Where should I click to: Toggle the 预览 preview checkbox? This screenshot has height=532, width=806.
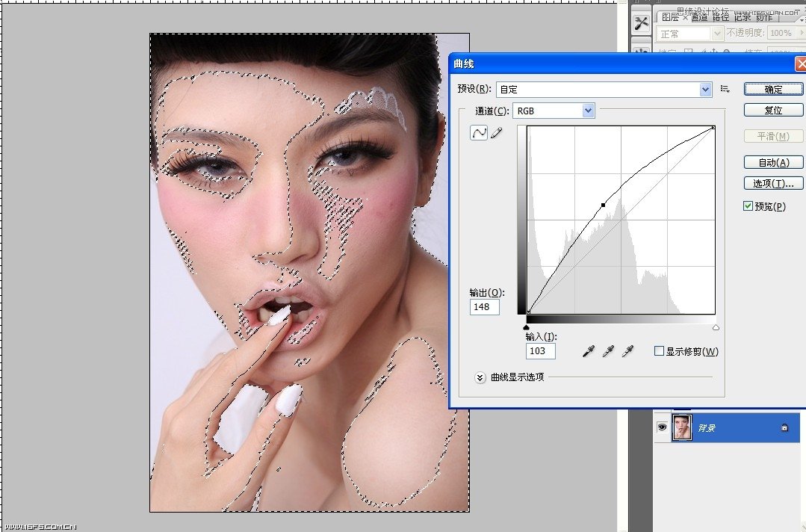(x=748, y=206)
